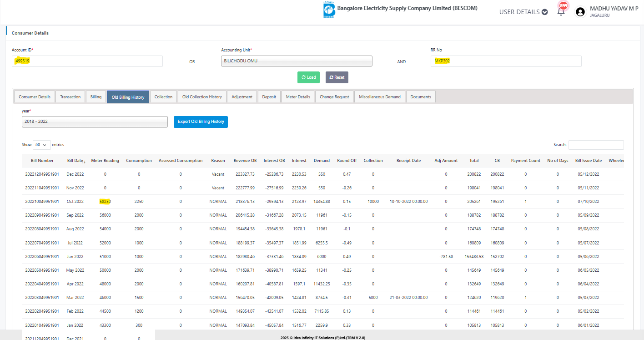Viewport: 644px width, 340px height.
Task: Click the Account ID input field
Action: click(x=87, y=61)
